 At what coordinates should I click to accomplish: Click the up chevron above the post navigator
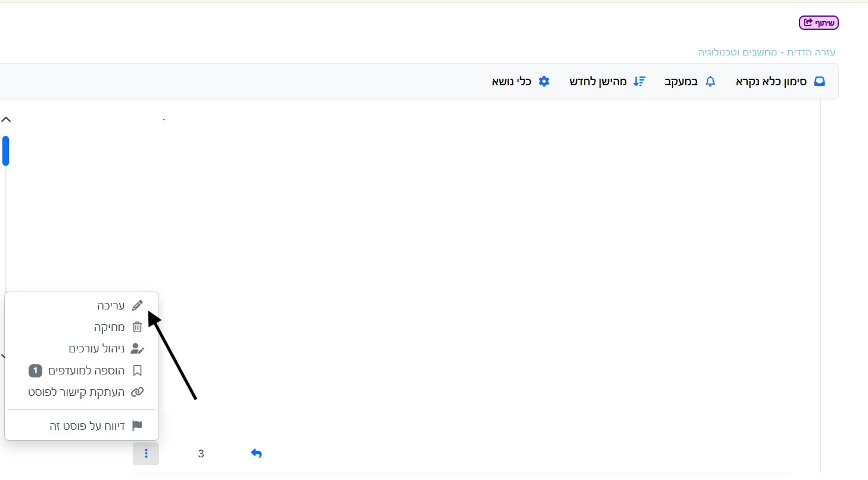6,119
